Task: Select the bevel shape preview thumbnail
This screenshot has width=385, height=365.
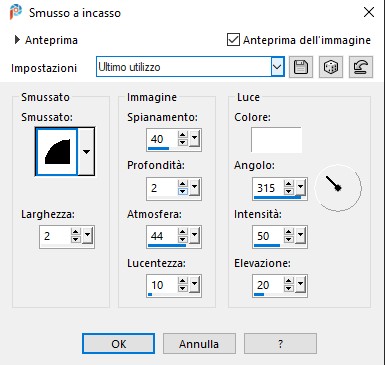Action: coord(57,152)
